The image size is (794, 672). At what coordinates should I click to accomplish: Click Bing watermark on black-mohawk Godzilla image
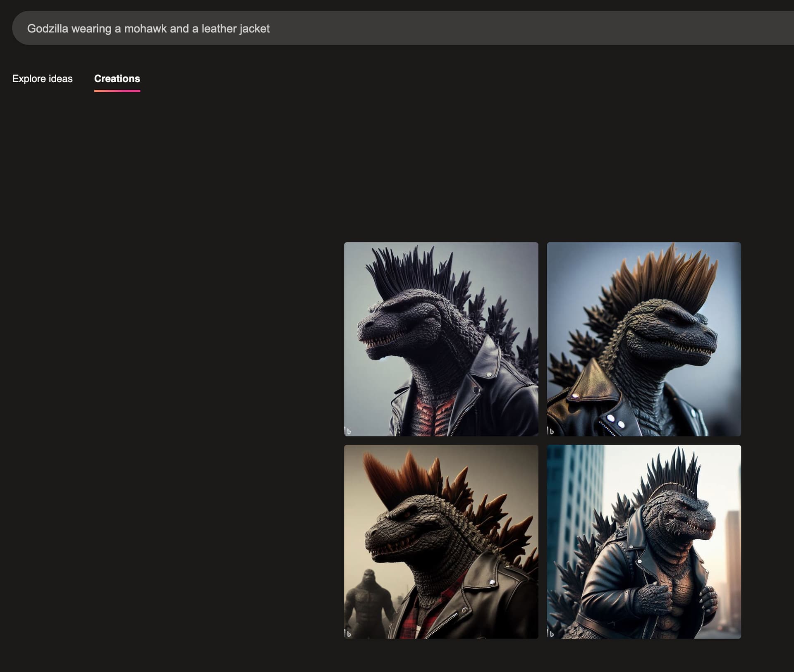349,431
